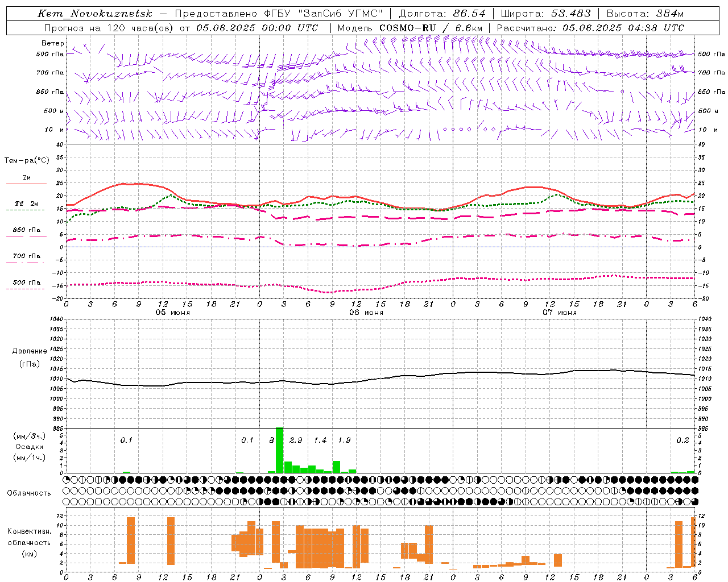The height and width of the screenshot is (582, 728).
Task: Click the '2.9' precipitation amount value
Action: pos(296,440)
